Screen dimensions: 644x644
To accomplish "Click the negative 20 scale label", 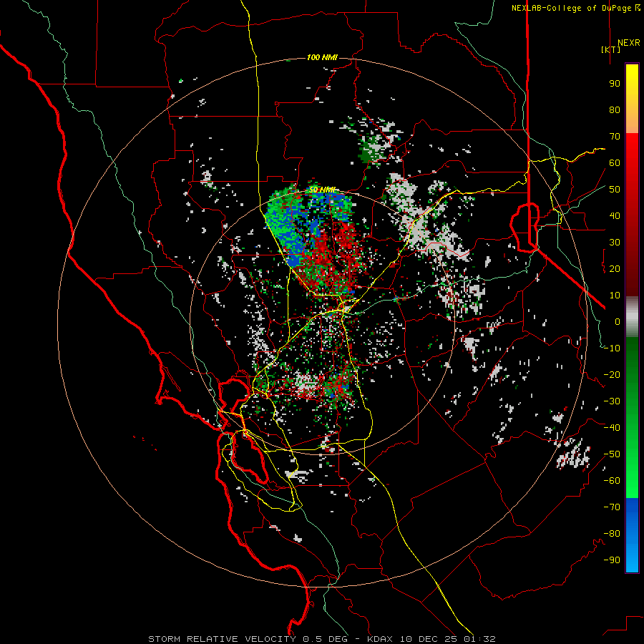I will tap(612, 375).
